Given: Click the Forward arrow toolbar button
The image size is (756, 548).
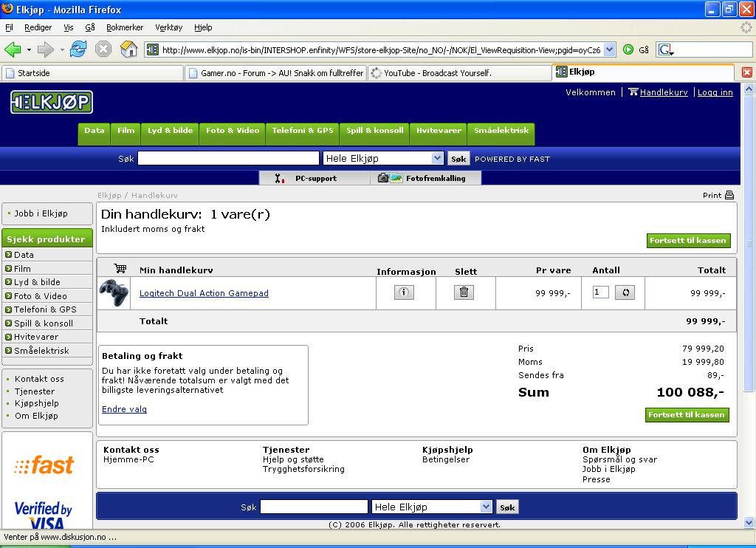Looking at the screenshot, I should (x=45, y=49).
